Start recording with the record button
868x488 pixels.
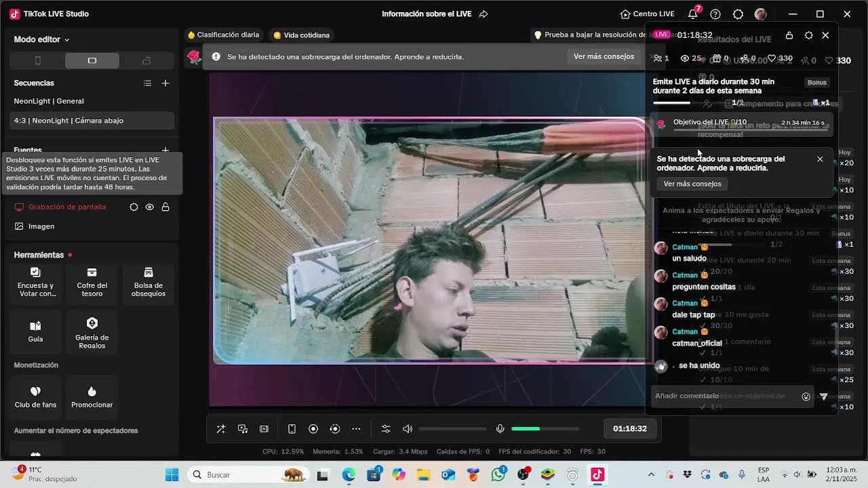[313, 429]
